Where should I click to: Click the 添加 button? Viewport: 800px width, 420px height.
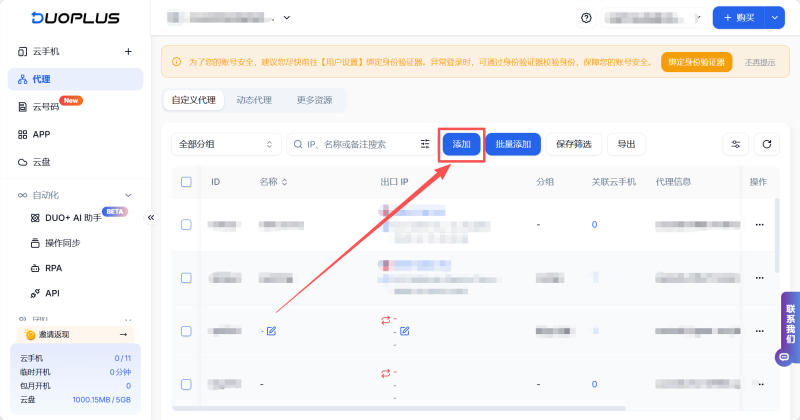pyautogui.click(x=461, y=144)
